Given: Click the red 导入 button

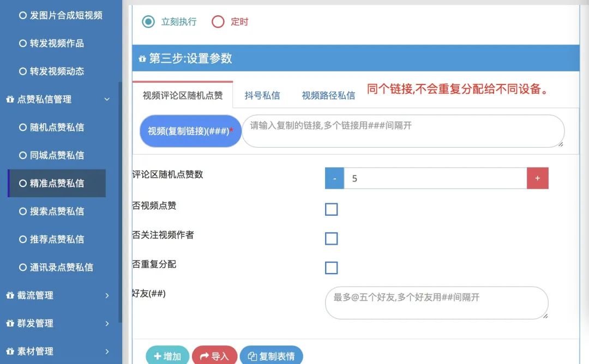Looking at the screenshot, I should (214, 356).
